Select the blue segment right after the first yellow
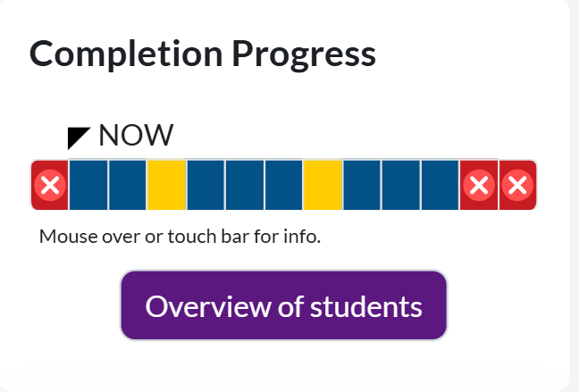 206,186
